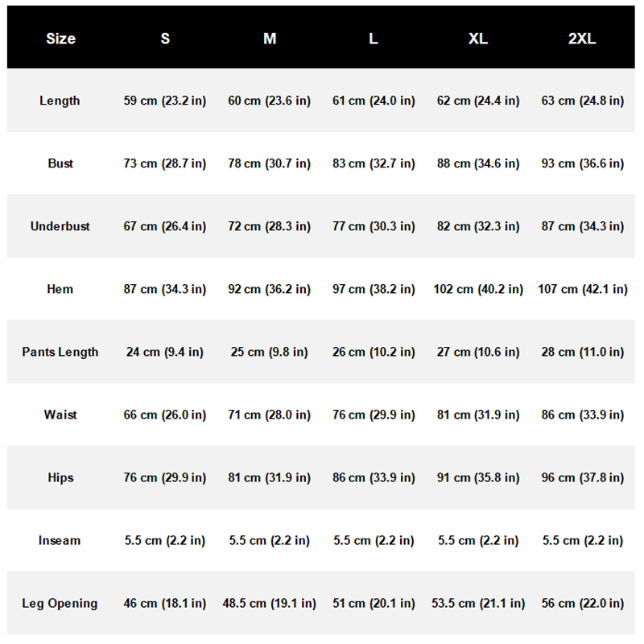Click the Leg Opening row label
Viewport: 644px width, 644px height.
[60, 603]
